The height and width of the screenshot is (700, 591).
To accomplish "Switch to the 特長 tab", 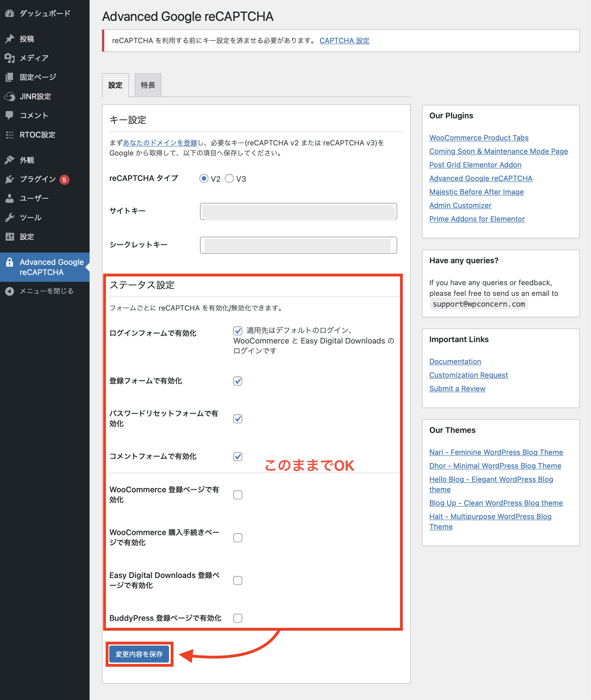I will [147, 85].
